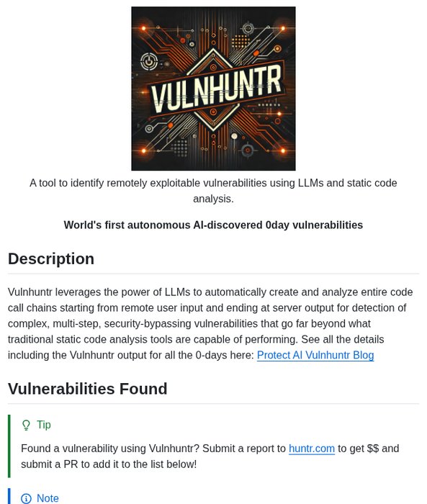Click the dotted grid pattern in logo's upper area
427x504 pixels.
coord(241,42)
